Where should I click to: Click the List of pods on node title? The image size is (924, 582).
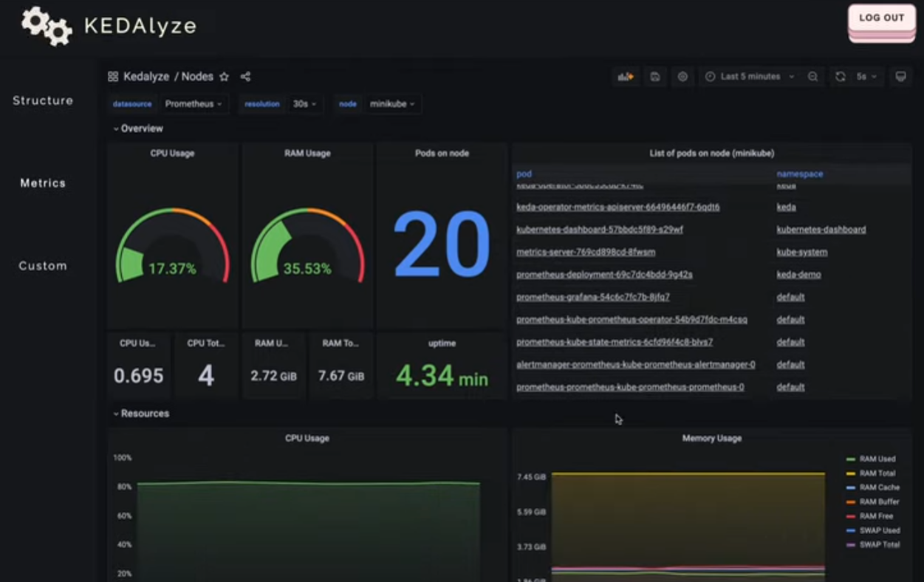tap(711, 154)
